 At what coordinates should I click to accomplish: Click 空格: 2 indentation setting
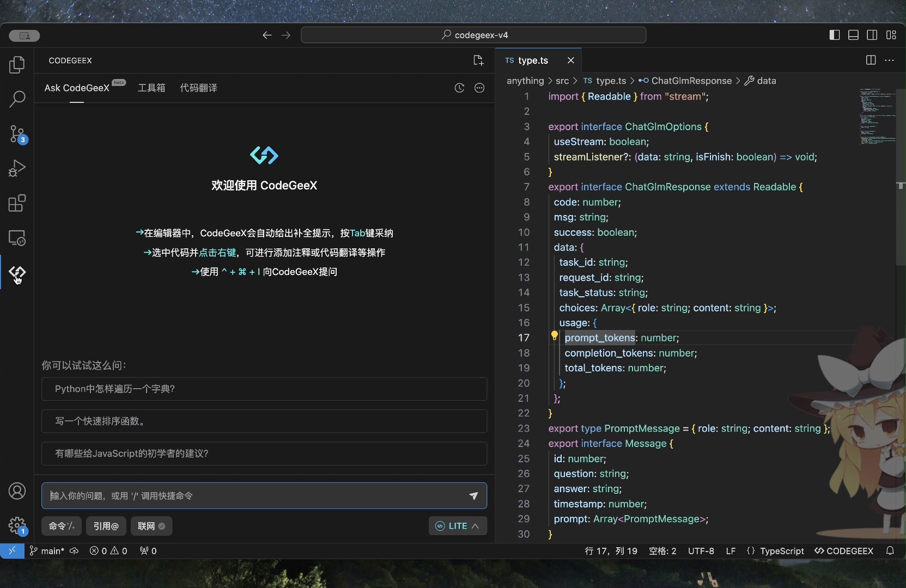[662, 551]
